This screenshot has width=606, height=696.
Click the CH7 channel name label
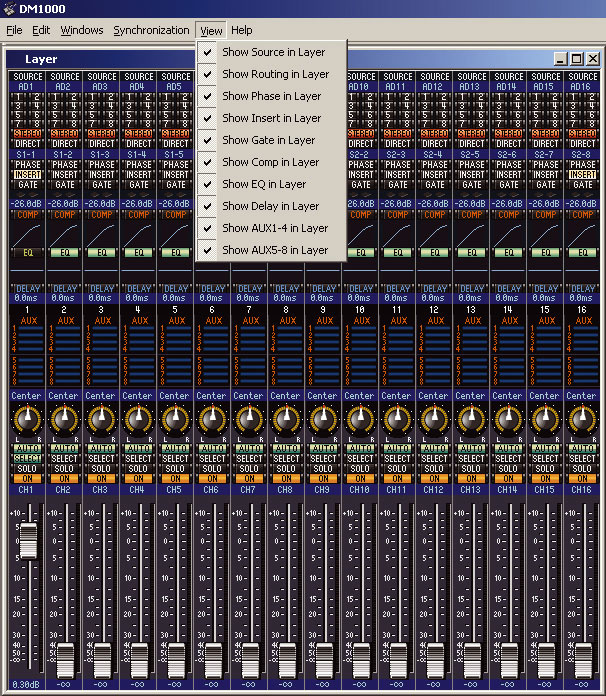tap(249, 490)
